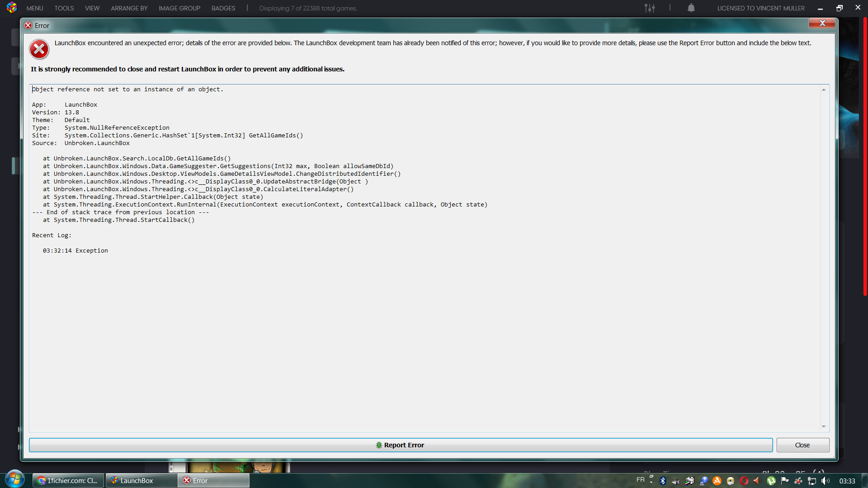Screen dimensions: 868x488
Task: Click the scroll-up arrow of error details
Action: [x=824, y=90]
